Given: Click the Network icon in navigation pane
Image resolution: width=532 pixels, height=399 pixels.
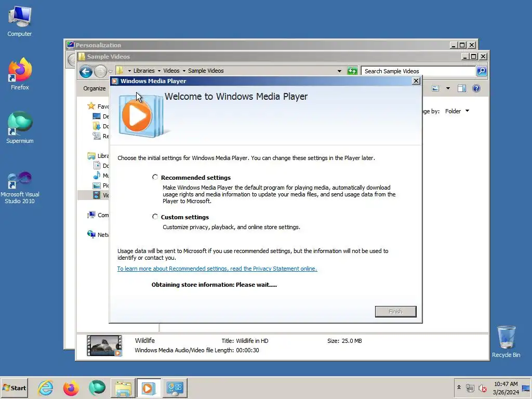Looking at the screenshot, I should tap(91, 234).
